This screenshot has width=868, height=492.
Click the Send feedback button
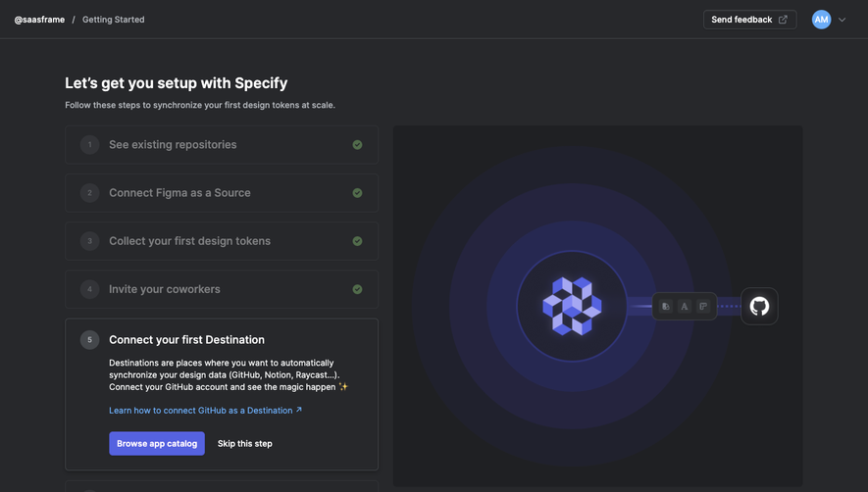749,20
